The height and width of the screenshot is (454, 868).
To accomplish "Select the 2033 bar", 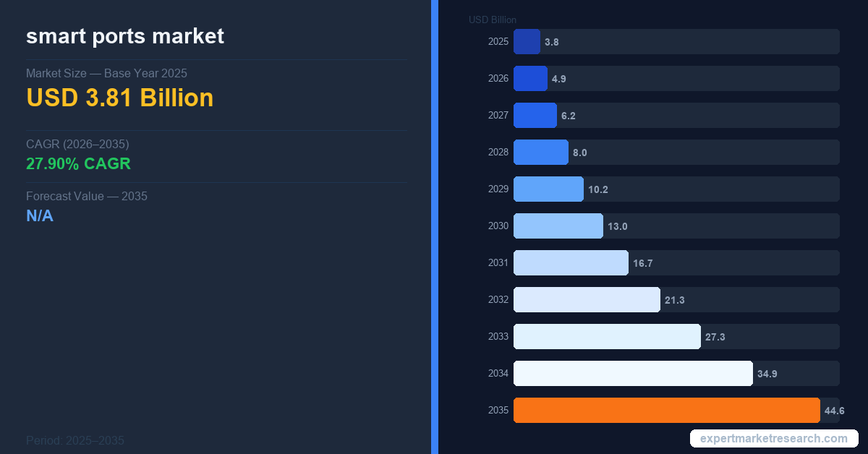I will [x=607, y=337].
